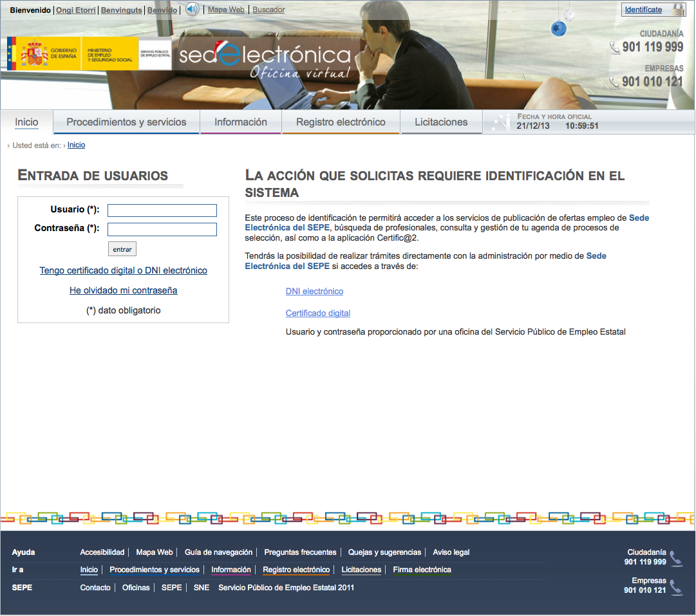Switch language to Ongi Etorri
696x616 pixels.
[76, 10]
